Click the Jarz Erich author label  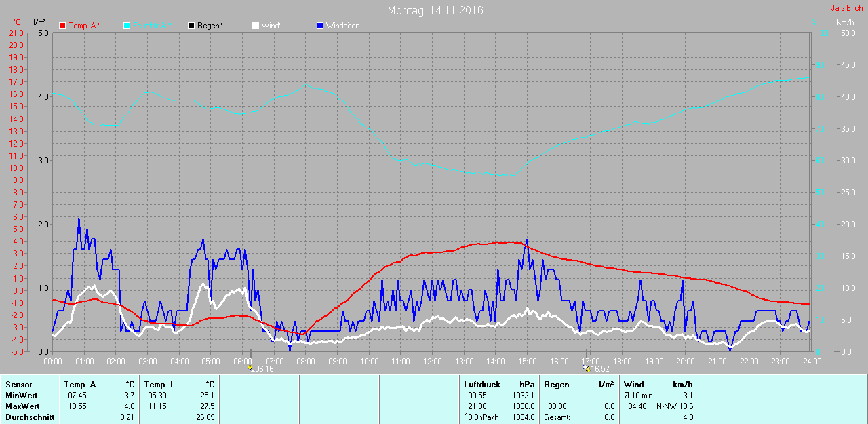click(x=847, y=8)
